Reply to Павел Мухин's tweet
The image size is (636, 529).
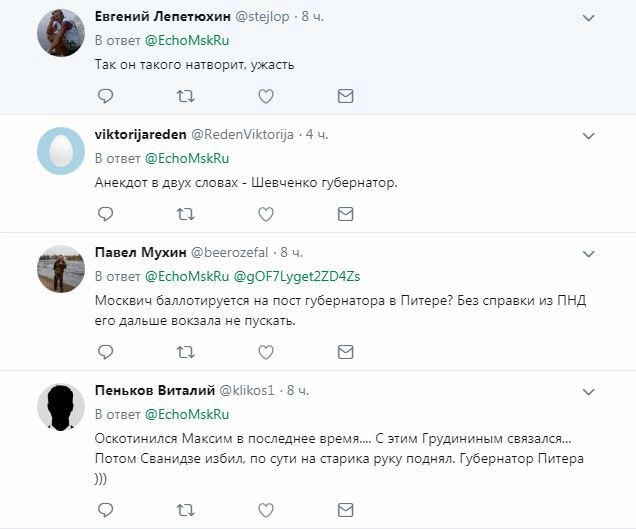coord(106,352)
